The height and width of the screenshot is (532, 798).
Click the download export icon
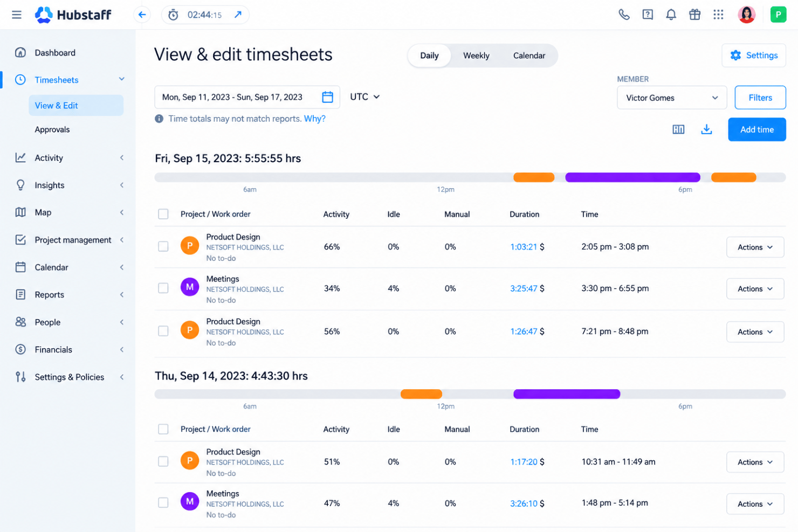click(706, 129)
